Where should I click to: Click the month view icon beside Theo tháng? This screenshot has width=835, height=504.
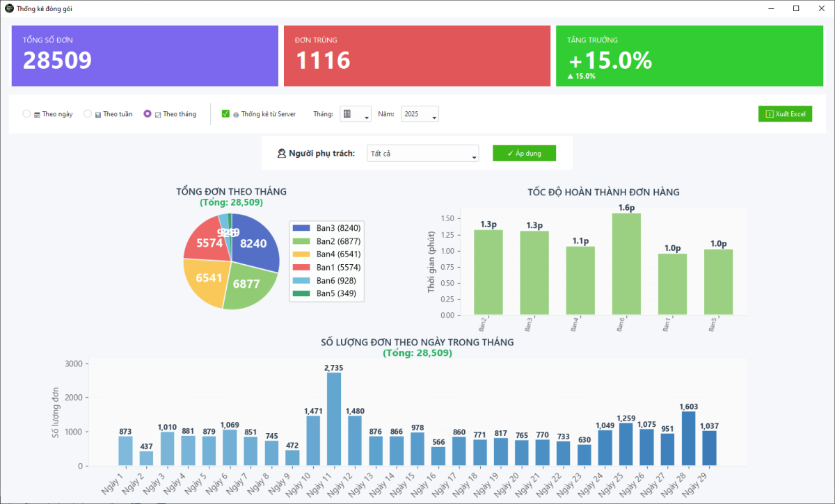[158, 113]
